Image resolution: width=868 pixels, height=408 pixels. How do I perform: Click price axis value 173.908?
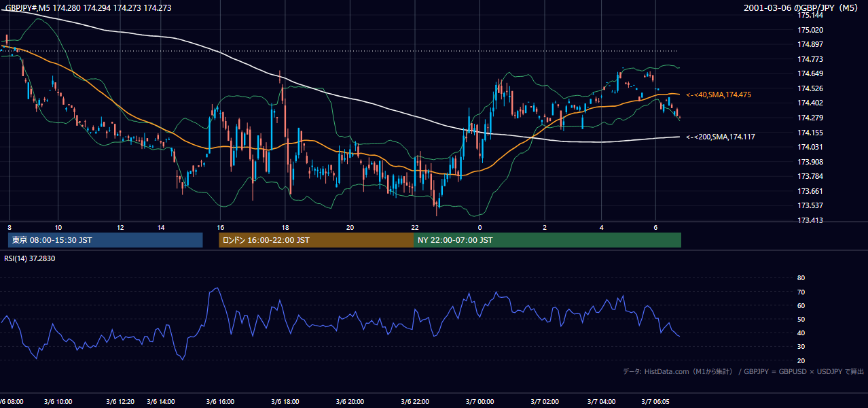pos(810,162)
